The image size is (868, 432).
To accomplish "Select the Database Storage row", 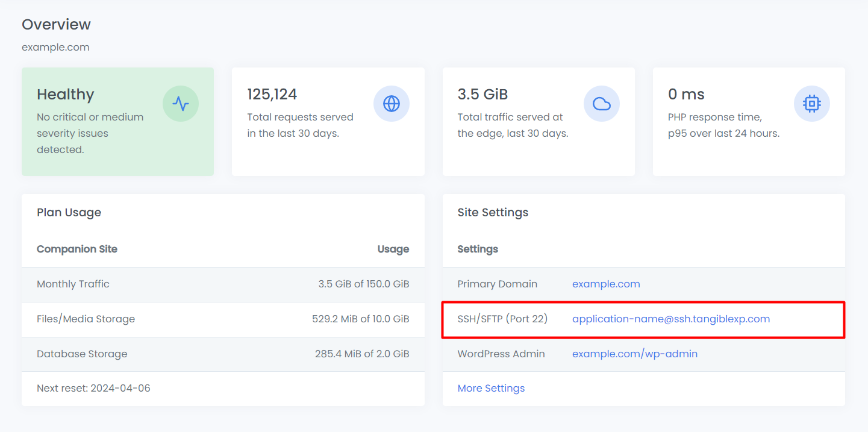I will tap(223, 354).
